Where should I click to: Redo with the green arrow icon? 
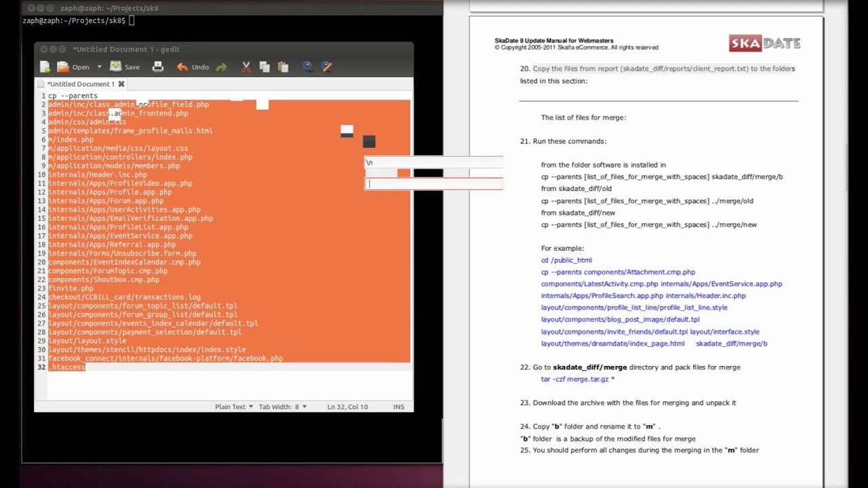[221, 67]
